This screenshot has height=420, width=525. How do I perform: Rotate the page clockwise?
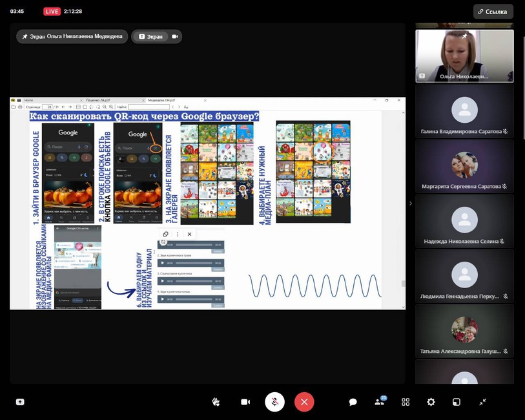pos(98,107)
